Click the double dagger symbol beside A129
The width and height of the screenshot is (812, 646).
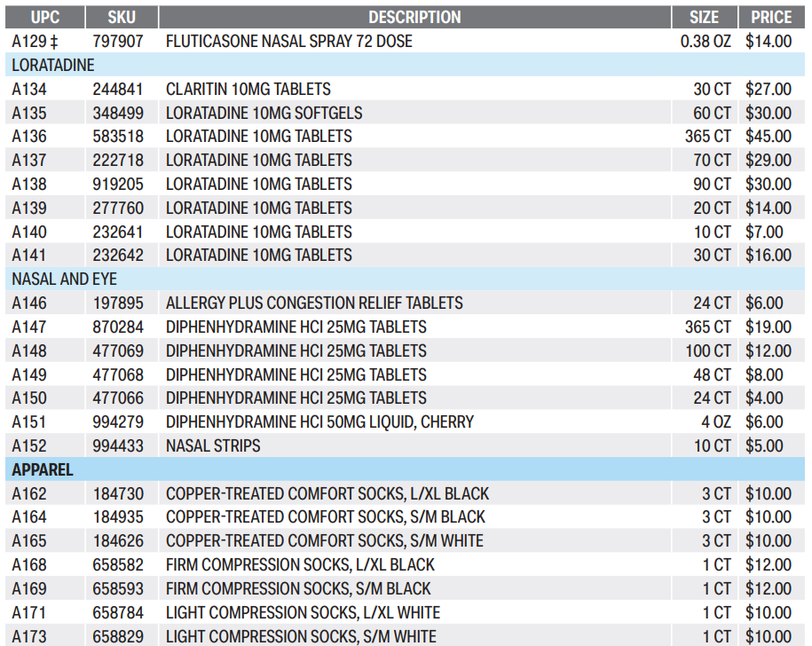[x=54, y=42]
